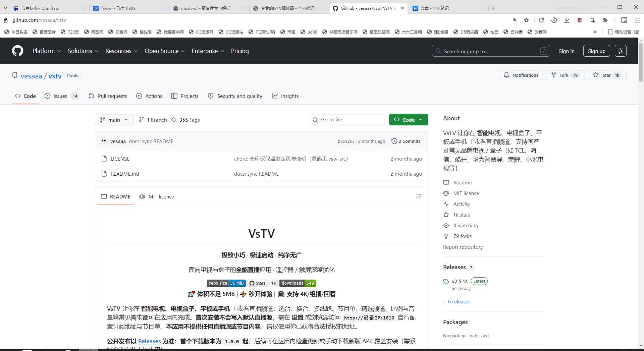Click the vesaaa avatar in the commit row
The image size is (644, 351).
(104, 141)
